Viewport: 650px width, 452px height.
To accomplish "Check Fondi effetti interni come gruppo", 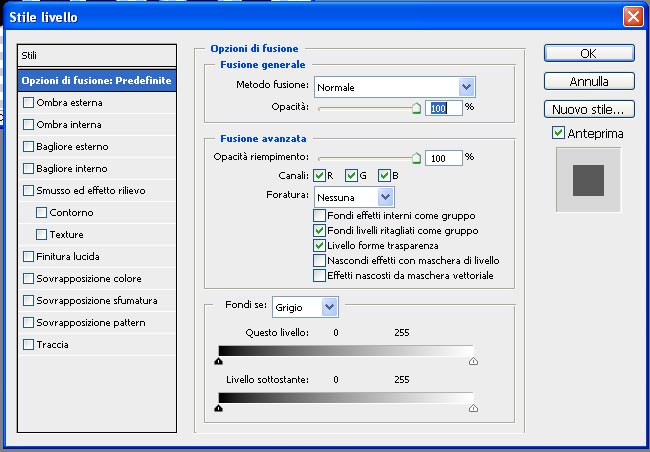I will [319, 216].
